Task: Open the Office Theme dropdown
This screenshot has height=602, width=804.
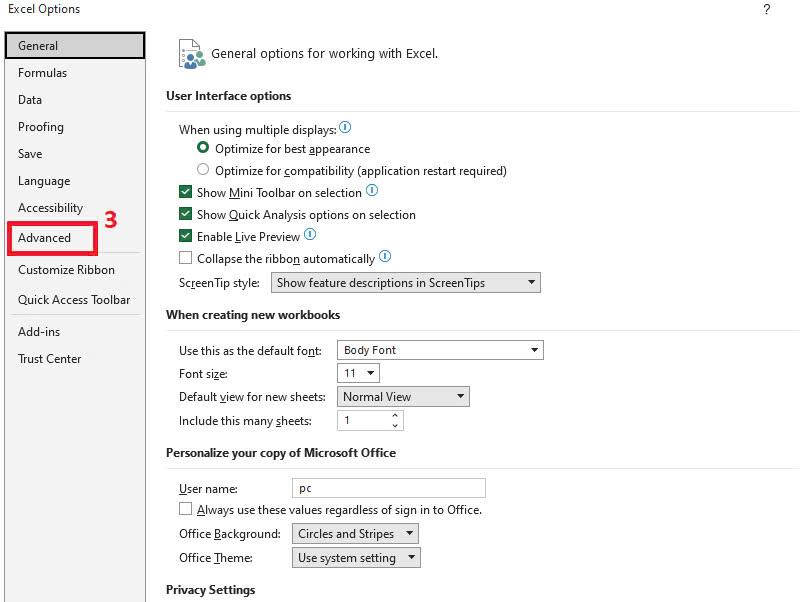Action: (356, 558)
